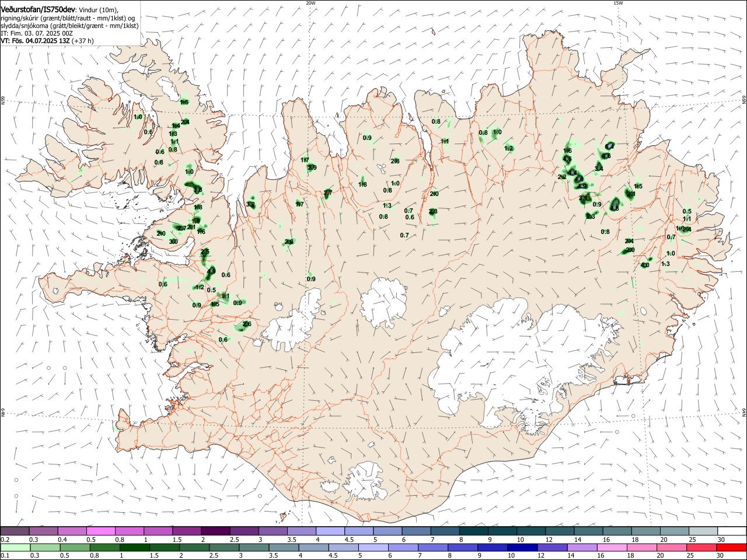Select the lavender swatch right of bottom label 5
This screenshot has height=560, width=747.
373,548
